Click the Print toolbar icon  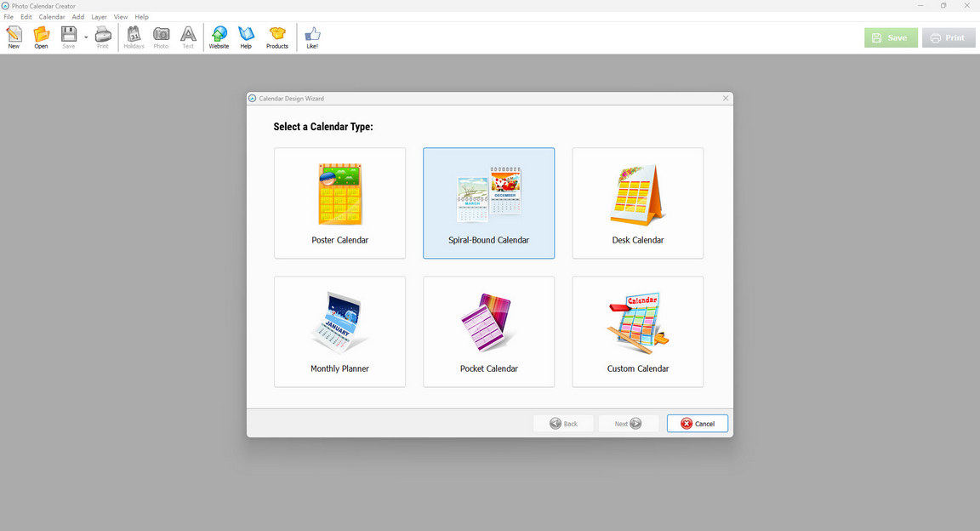click(103, 37)
